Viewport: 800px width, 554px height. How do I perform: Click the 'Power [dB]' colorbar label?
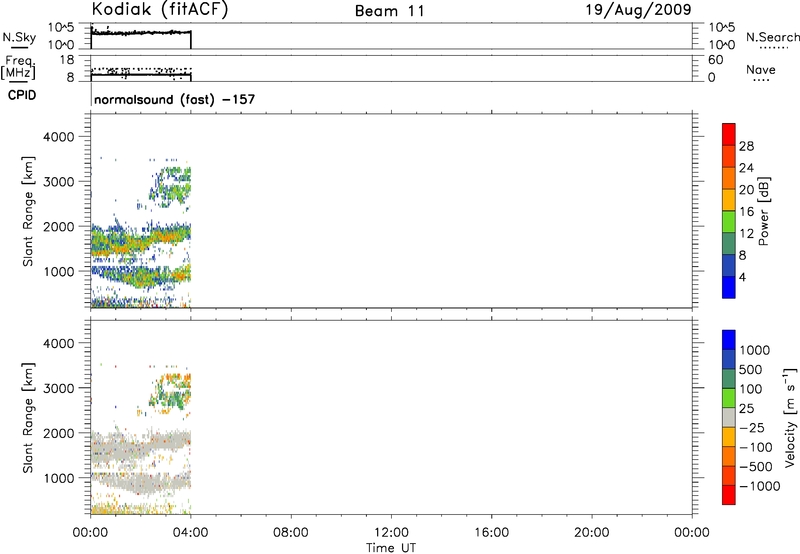[x=764, y=211]
